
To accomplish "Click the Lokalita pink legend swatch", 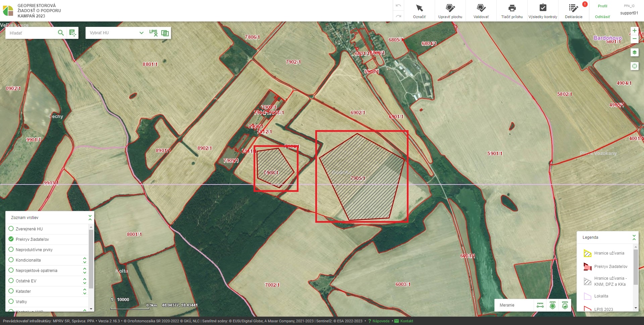I will (587, 296).
